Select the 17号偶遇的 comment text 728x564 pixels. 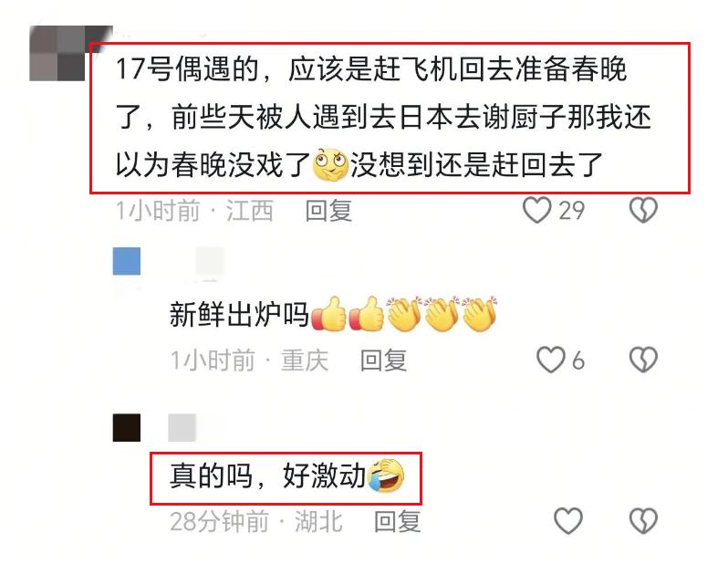[383, 117]
